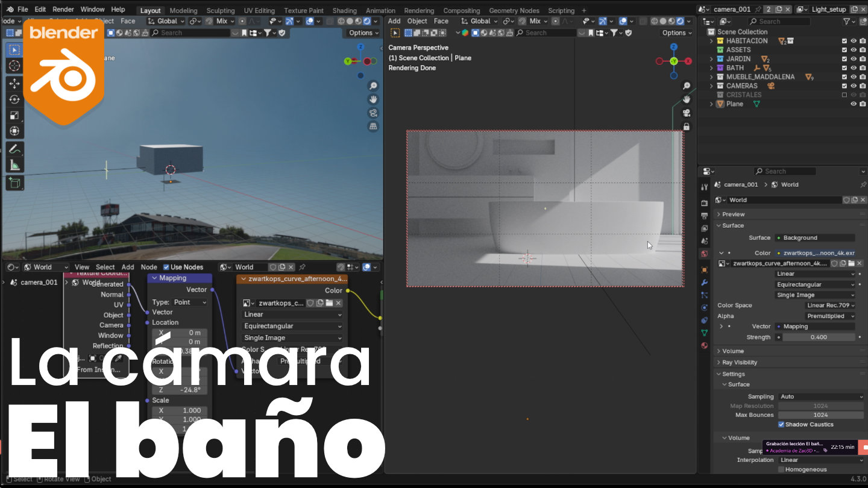Open the Object Data properties tab
The width and height of the screenshot is (868, 488).
coord(704,333)
